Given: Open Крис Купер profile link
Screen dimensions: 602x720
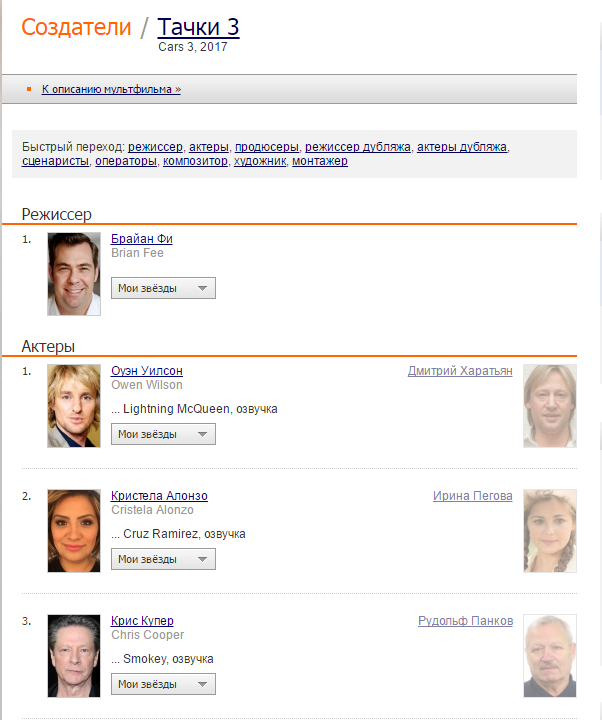Looking at the screenshot, I should pos(142,621).
